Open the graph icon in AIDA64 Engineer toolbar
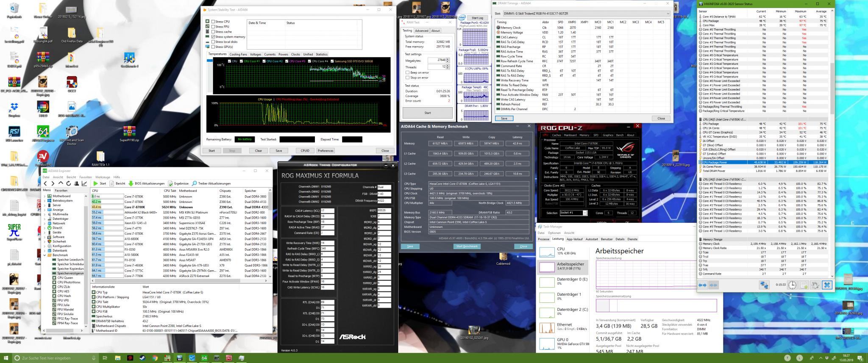 pyautogui.click(x=84, y=183)
